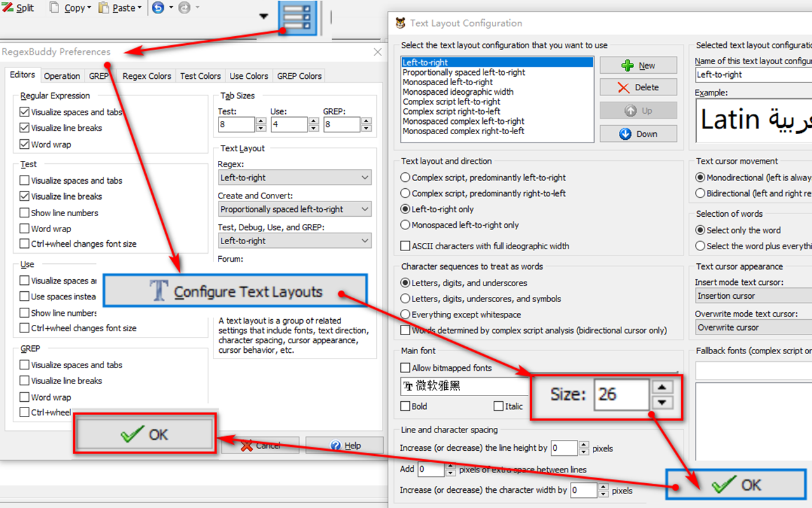Click OK in RegexBuddy Preferences
This screenshot has width=812, height=508.
[145, 434]
